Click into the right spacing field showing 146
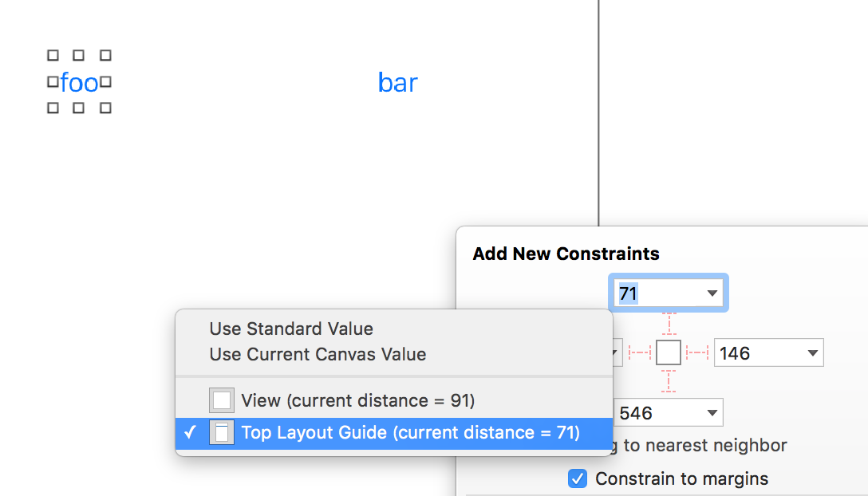Image resolution: width=868 pixels, height=496 pixels. click(758, 353)
